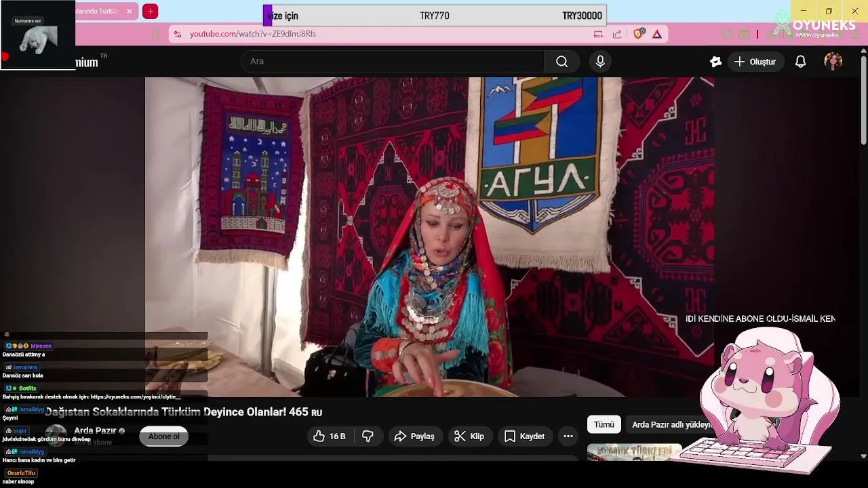Click the video player to pause playback
Viewport: 868px width, 488px height.
point(429,237)
